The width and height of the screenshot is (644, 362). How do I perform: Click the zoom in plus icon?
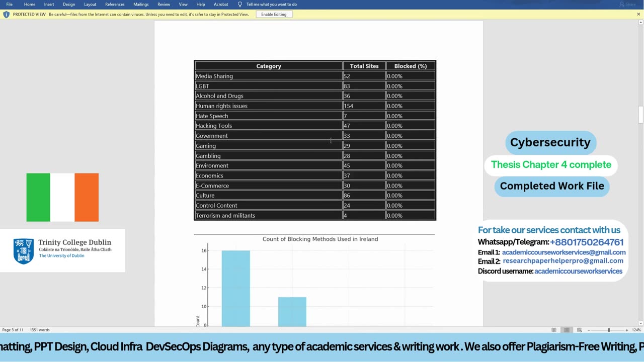pyautogui.click(x=627, y=330)
